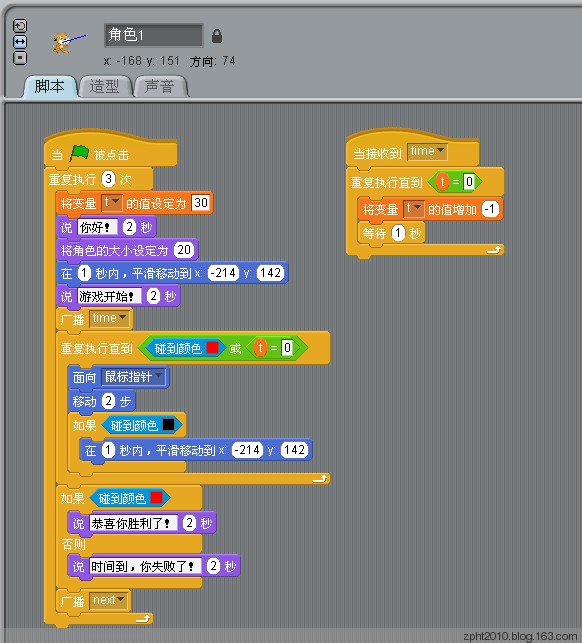Open variable t dropdown in set block
The width and height of the screenshot is (582, 643).
pos(112,203)
